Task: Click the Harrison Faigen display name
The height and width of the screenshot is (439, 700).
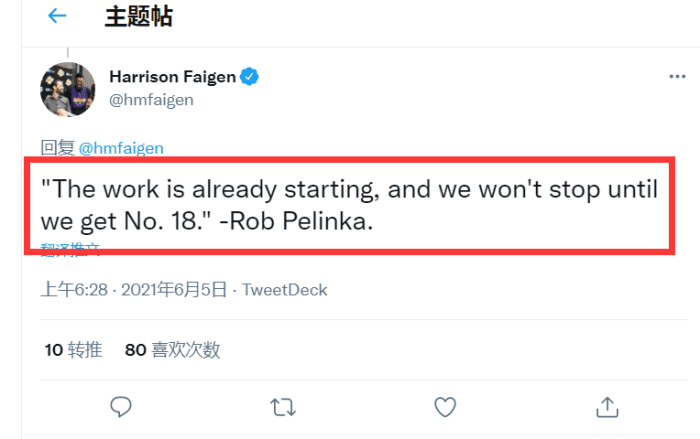Action: click(172, 76)
